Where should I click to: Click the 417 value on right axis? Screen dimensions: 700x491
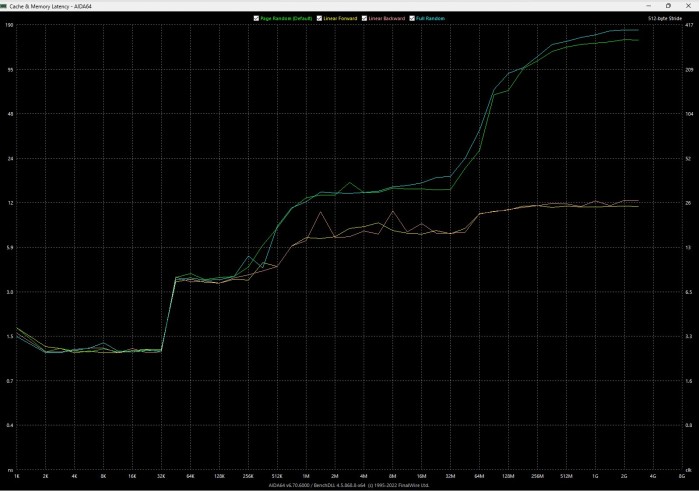point(689,25)
